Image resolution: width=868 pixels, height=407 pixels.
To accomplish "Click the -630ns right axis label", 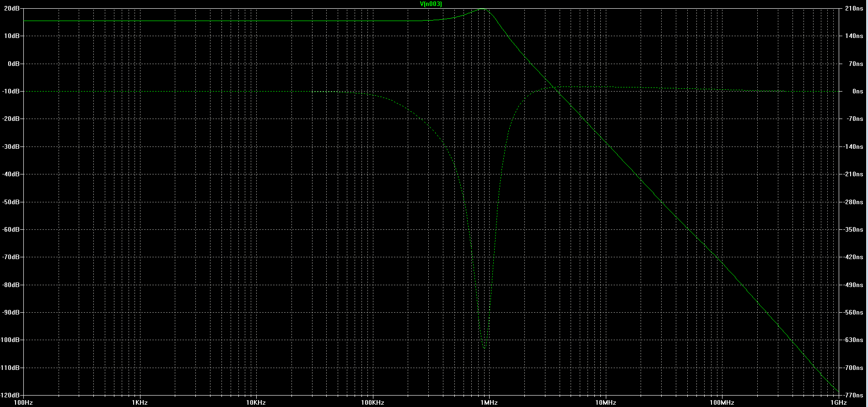I will [x=853, y=340].
